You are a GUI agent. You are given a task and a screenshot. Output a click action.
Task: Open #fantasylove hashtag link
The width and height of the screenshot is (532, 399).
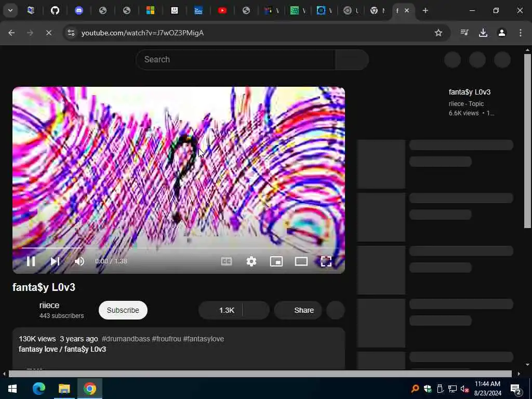click(x=204, y=339)
